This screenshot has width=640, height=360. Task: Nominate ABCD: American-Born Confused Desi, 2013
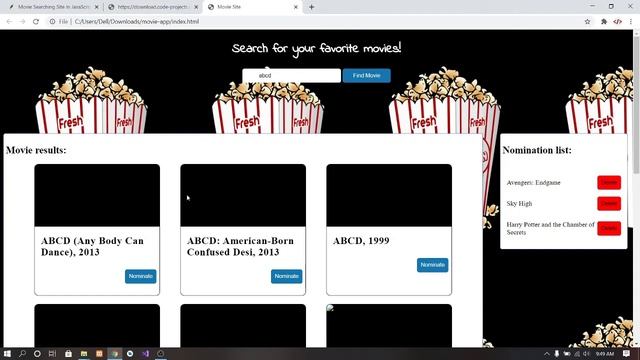point(287,276)
